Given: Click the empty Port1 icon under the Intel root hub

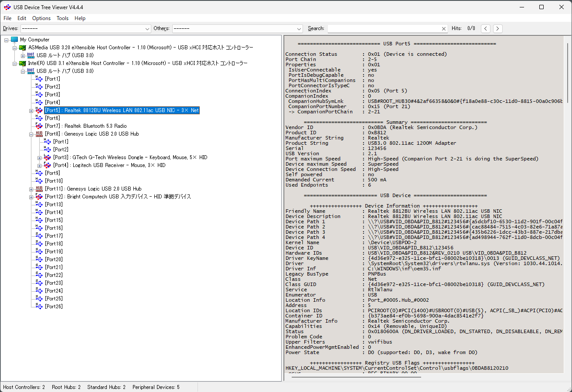Looking at the screenshot, I should (39, 79).
